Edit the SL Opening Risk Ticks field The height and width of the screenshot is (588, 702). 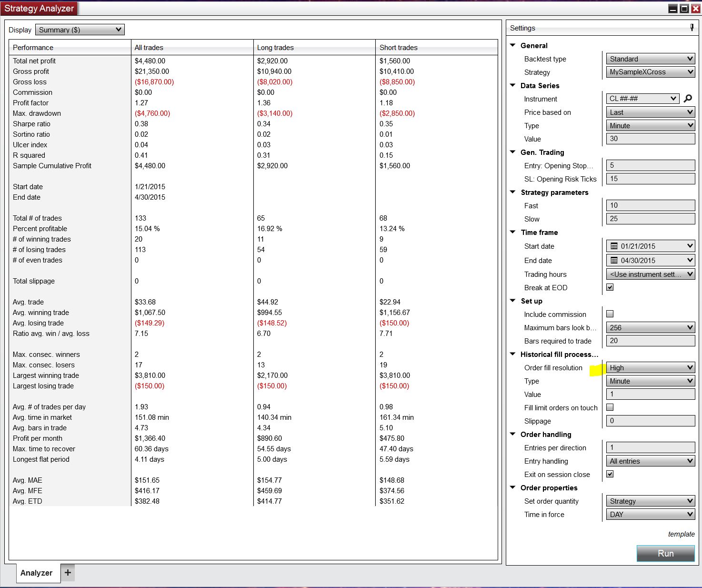[650, 179]
